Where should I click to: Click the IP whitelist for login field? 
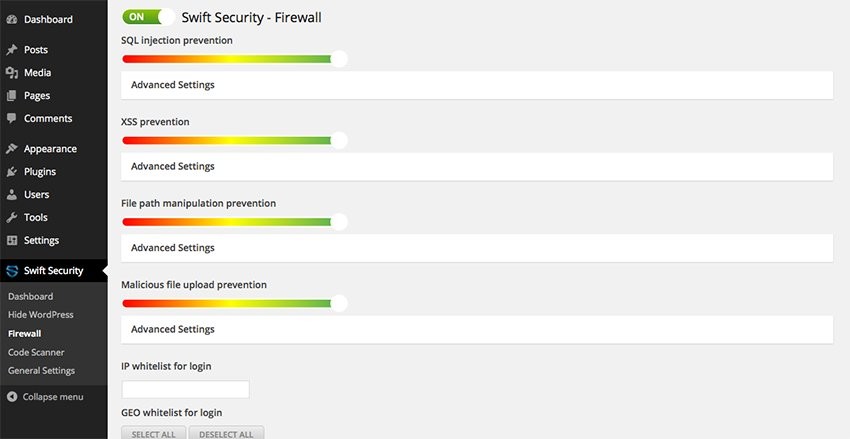[x=185, y=389]
